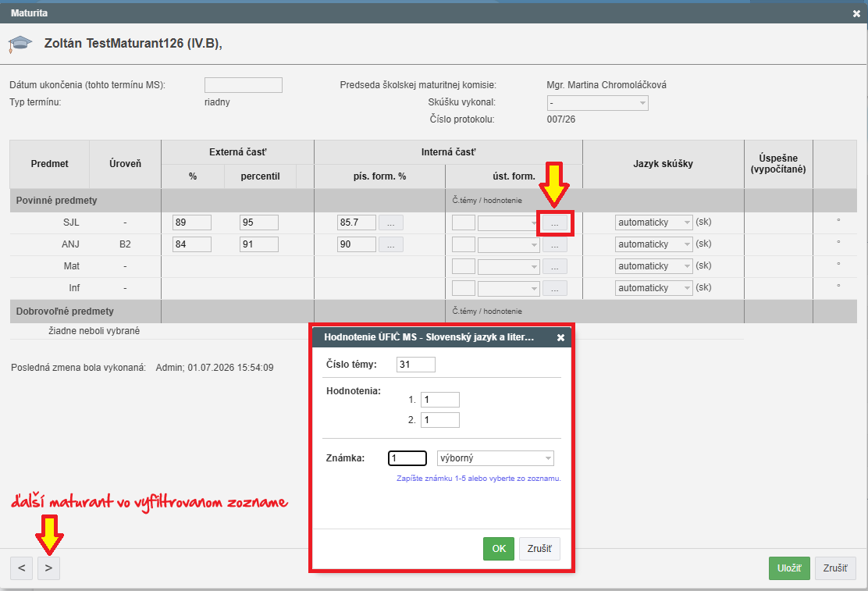This screenshot has height=591, width=868.
Task: Click the 'Zapíšte známku 1-5' hint text
Action: coord(478,478)
